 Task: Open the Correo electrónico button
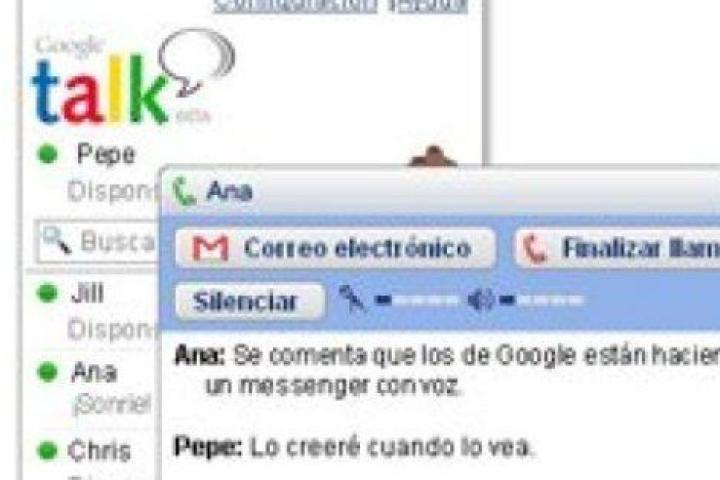point(335,248)
